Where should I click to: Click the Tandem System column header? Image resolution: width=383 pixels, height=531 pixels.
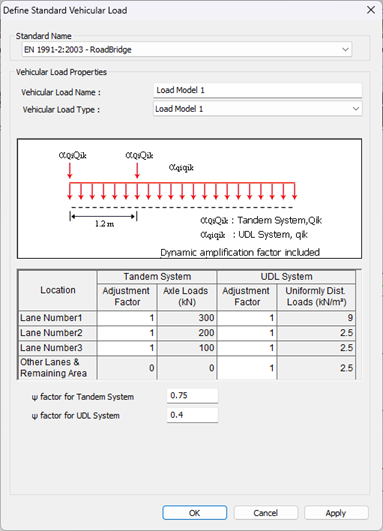pos(157,276)
